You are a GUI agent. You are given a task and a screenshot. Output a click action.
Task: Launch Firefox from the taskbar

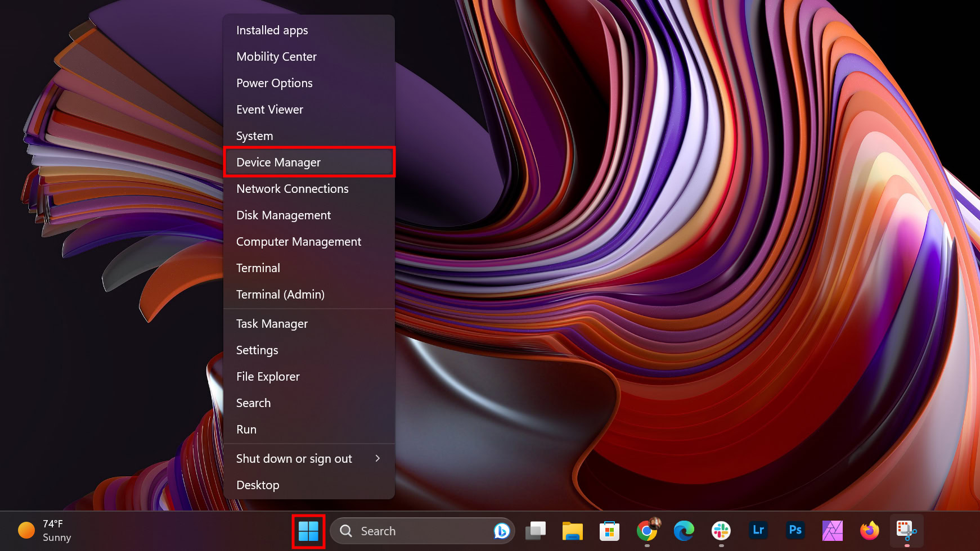pyautogui.click(x=870, y=530)
